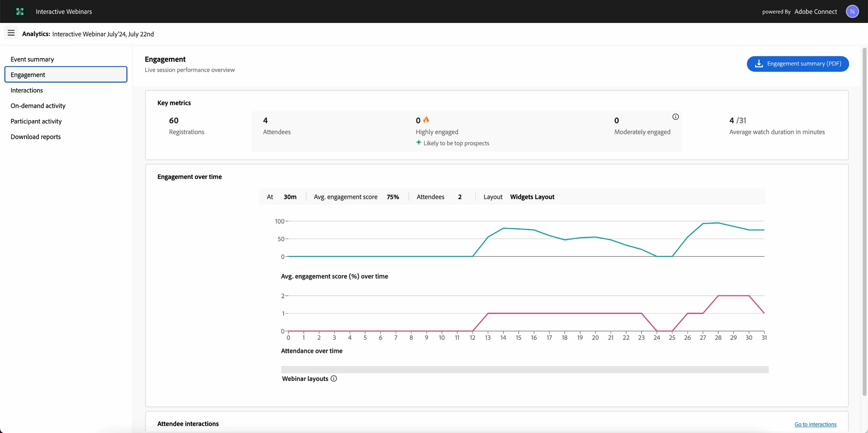The height and width of the screenshot is (433, 868).
Task: Click the download icon on Engagement summary
Action: (759, 64)
